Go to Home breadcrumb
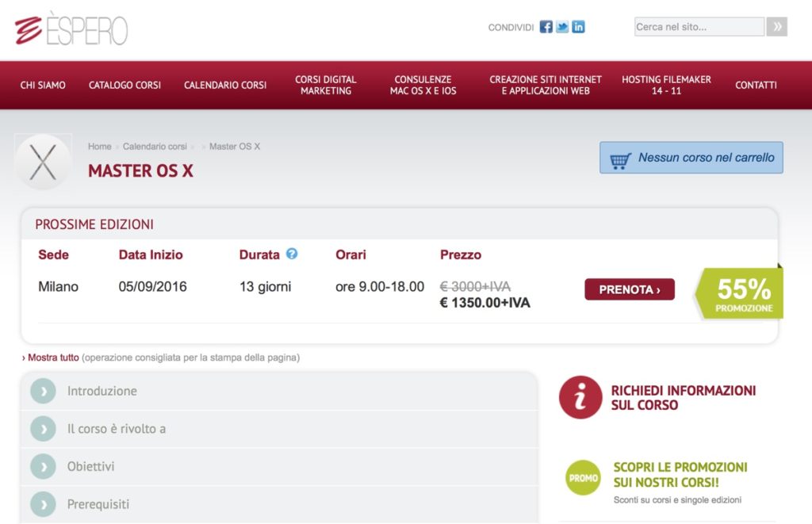812x524 pixels. pos(99,147)
